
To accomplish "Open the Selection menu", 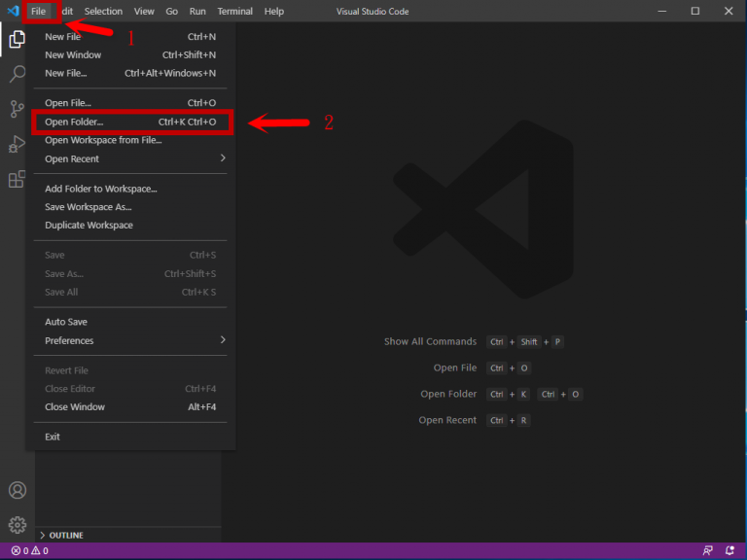I will (x=103, y=11).
